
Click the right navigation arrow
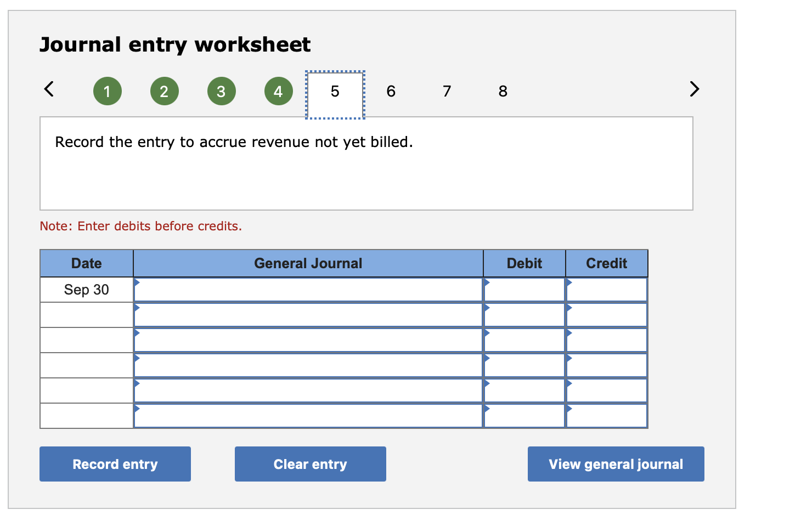[x=693, y=89]
